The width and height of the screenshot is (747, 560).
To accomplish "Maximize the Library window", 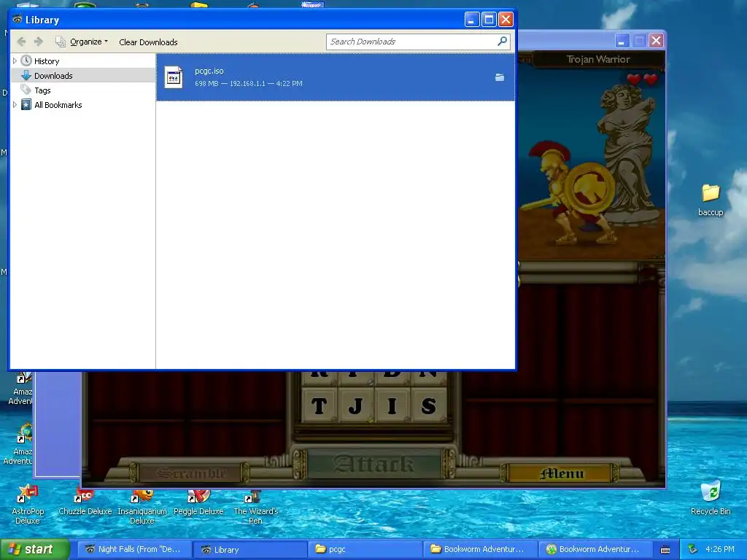I will pos(489,20).
